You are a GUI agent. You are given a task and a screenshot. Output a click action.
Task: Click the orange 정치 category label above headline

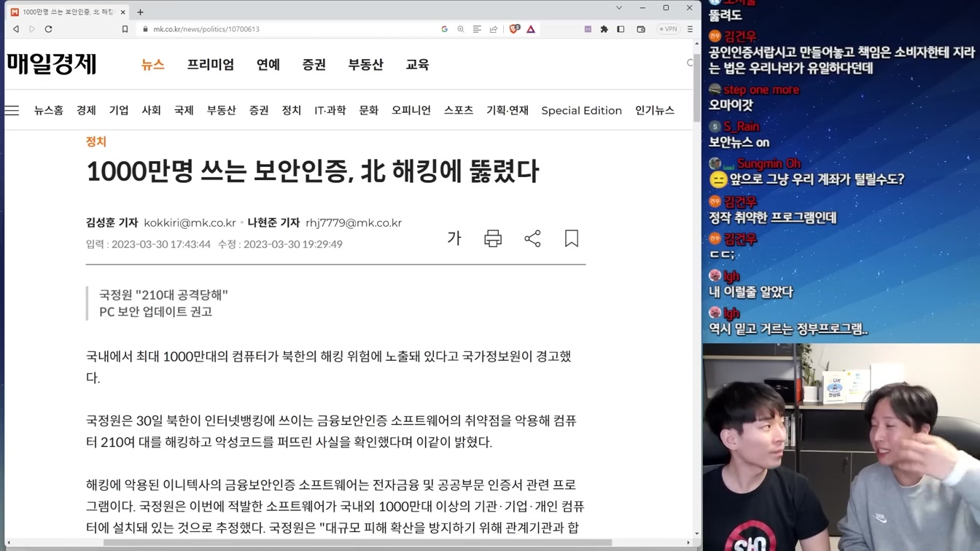(96, 141)
